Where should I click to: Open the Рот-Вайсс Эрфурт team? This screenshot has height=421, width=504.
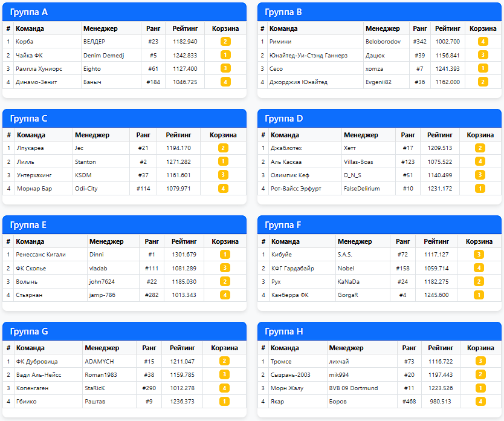point(296,188)
